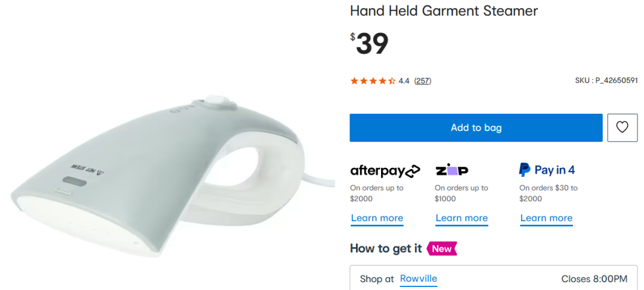Click the Add to bag button
This screenshot has width=644, height=290.
476,127
